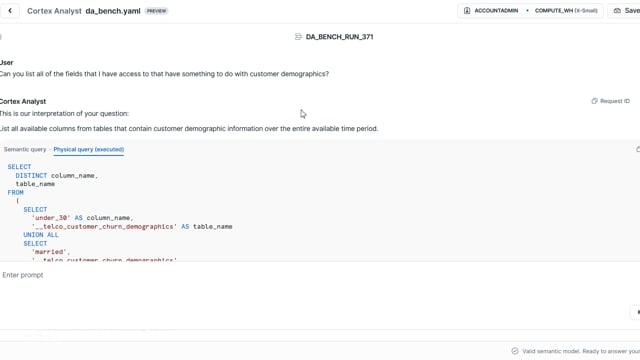The width and height of the screenshot is (640, 360).
Task: Click the PREVIEW badge
Action: click(156, 11)
